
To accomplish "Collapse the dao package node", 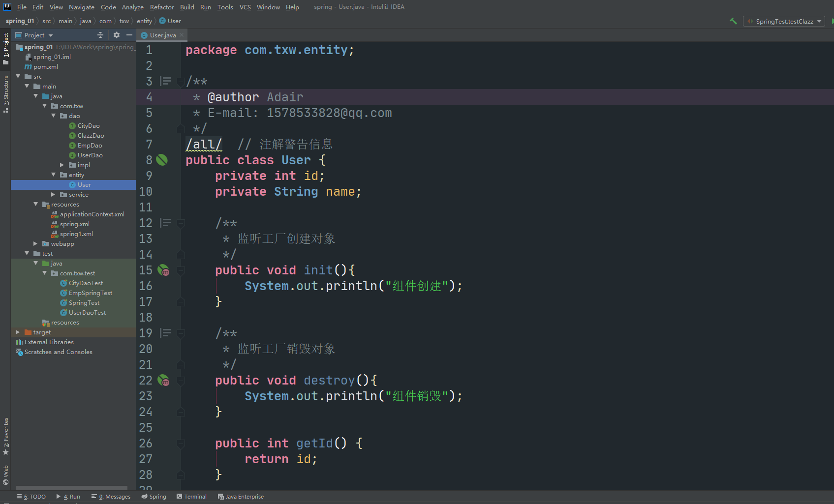I will (54, 116).
